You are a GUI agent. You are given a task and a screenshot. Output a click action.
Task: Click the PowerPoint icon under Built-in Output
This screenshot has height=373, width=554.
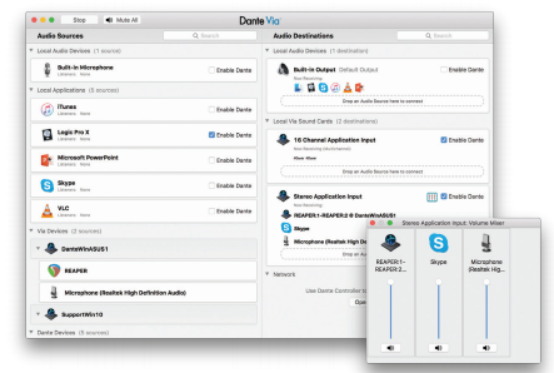359,88
